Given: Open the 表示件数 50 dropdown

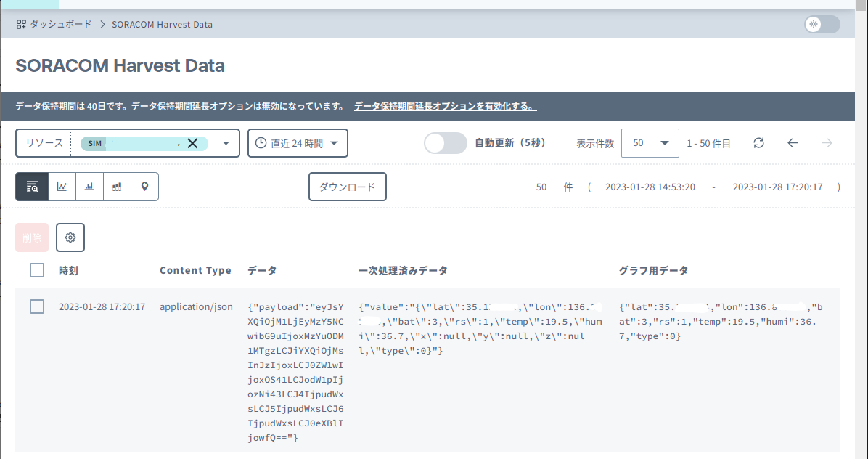Looking at the screenshot, I should coord(650,143).
